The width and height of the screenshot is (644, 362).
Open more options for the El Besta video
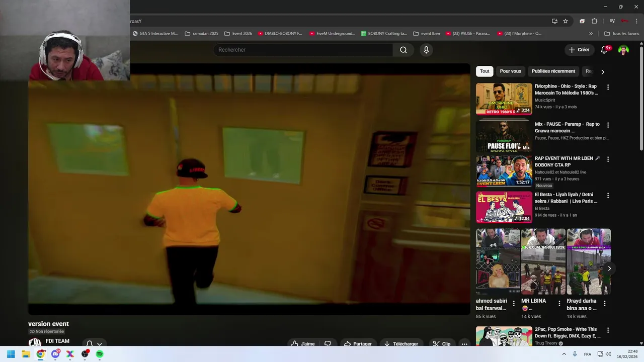[608, 195]
